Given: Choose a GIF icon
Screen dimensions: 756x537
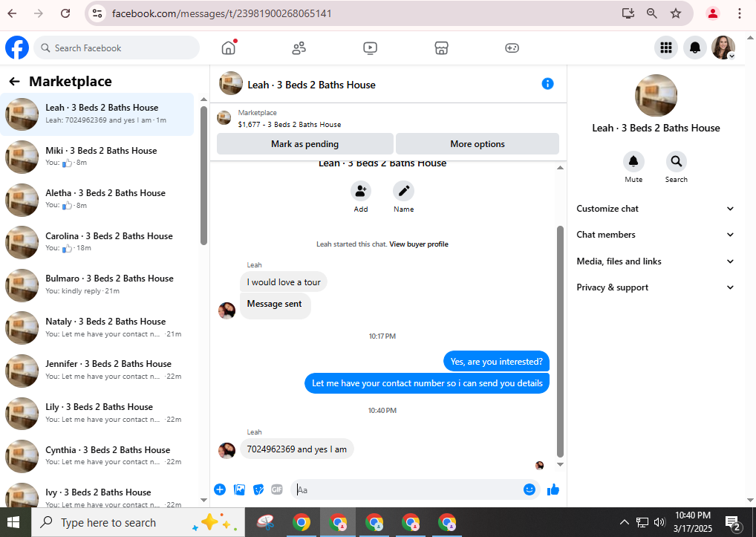Looking at the screenshot, I should (277, 489).
